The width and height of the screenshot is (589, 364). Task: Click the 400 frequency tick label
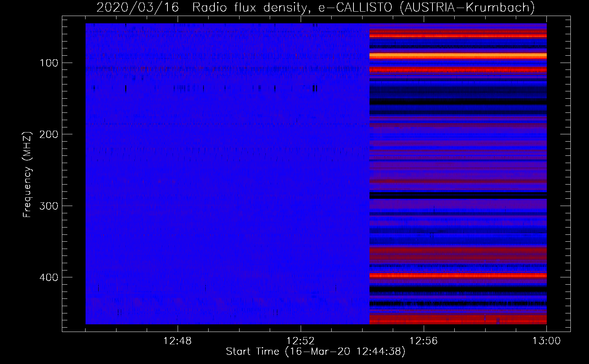49,277
